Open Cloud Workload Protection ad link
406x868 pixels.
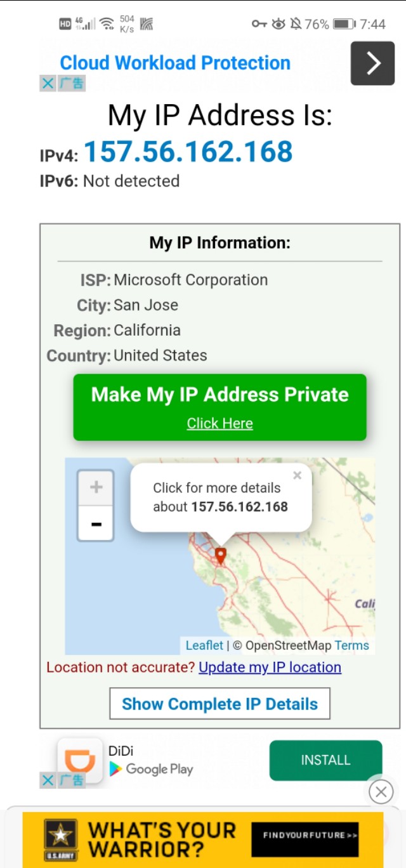[x=175, y=63]
